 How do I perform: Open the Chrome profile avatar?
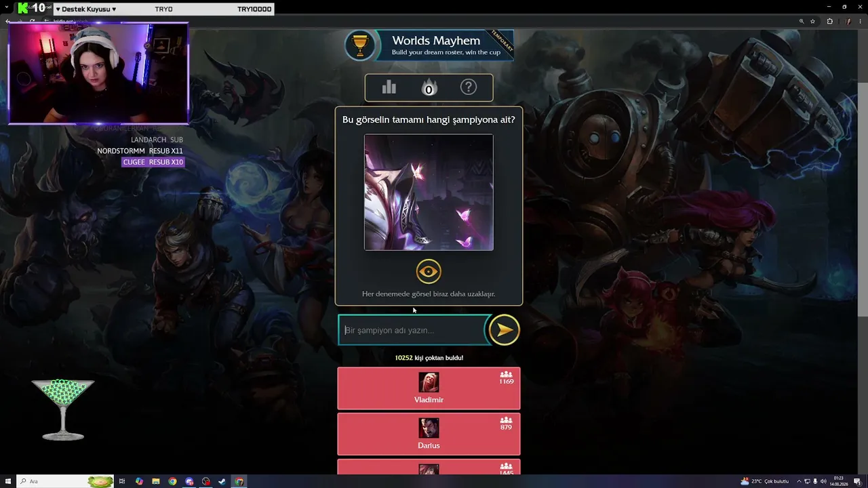[848, 22]
